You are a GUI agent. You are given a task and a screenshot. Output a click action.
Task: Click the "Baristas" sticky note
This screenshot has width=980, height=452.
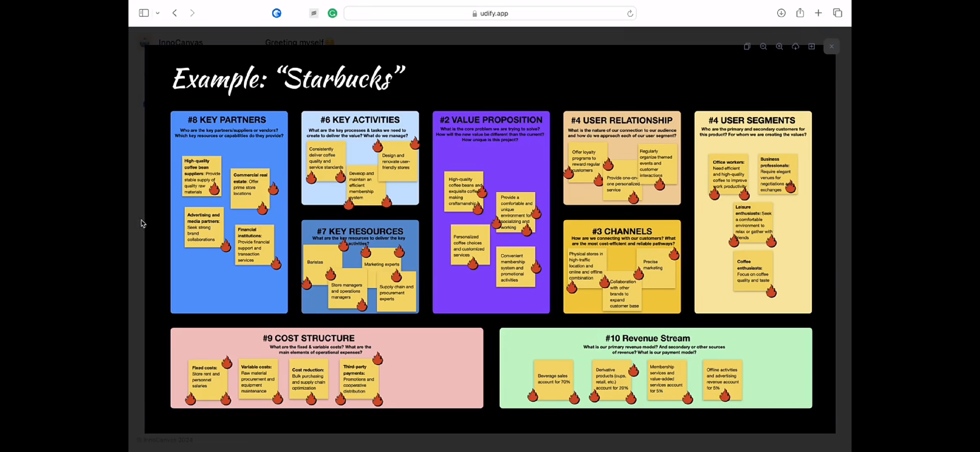coord(322,265)
